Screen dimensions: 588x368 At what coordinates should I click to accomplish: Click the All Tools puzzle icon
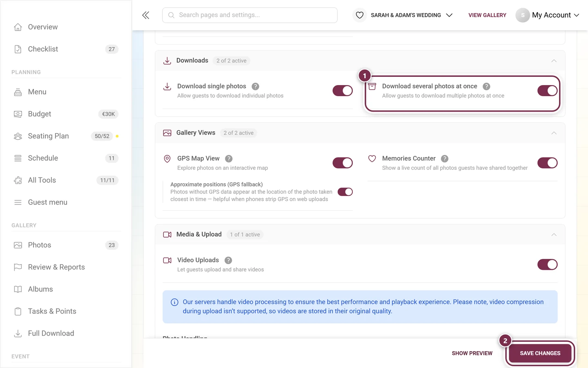[x=18, y=180]
